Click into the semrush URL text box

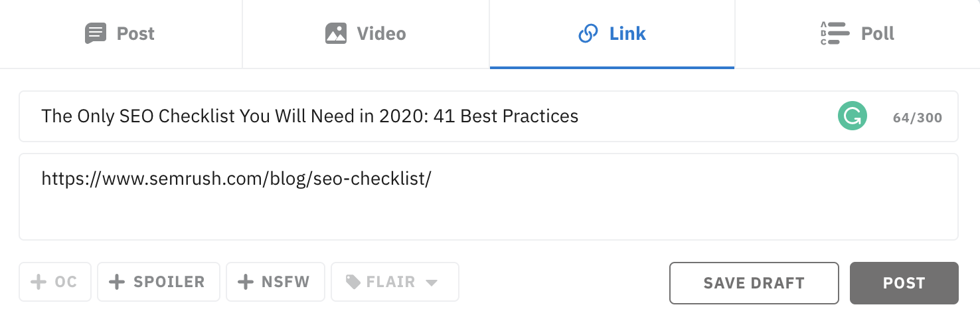(489, 197)
